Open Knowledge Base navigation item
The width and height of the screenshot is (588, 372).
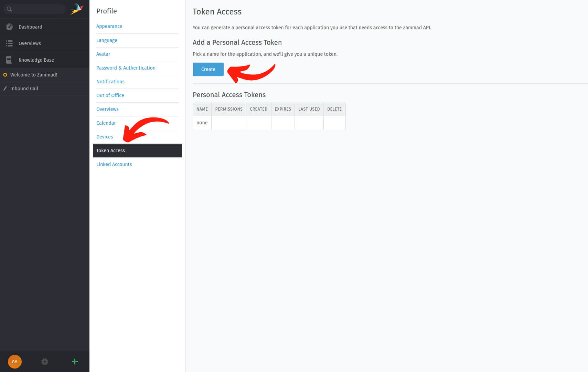pos(45,60)
